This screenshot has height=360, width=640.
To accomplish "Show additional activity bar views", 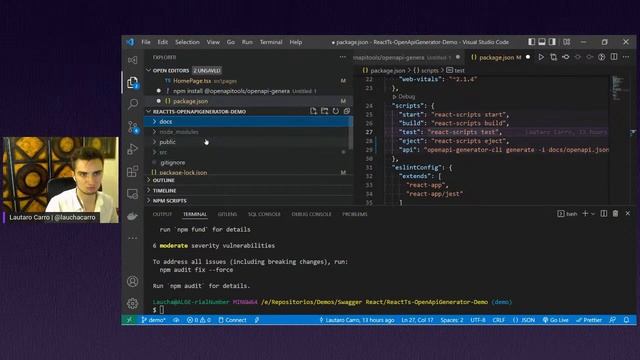I will pyautogui.click(x=133, y=238).
